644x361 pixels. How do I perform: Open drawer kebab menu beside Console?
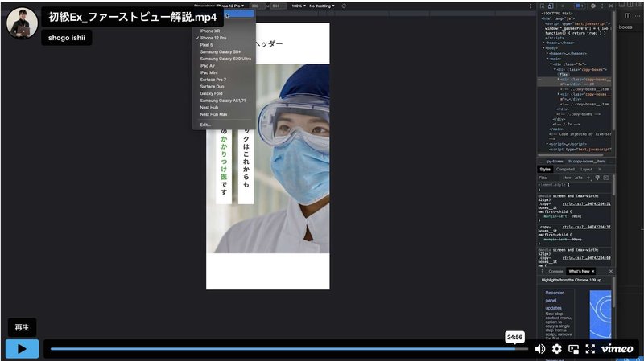[x=542, y=272]
